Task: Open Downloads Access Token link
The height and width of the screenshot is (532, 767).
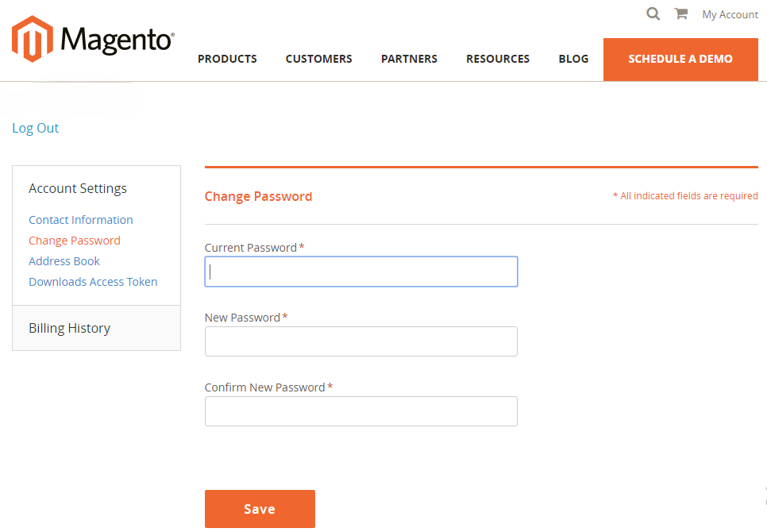Action: click(x=93, y=282)
